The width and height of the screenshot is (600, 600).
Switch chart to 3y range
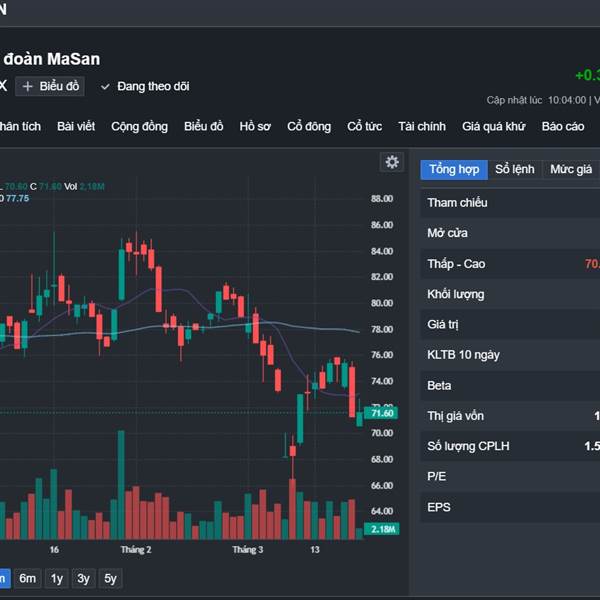point(83,578)
